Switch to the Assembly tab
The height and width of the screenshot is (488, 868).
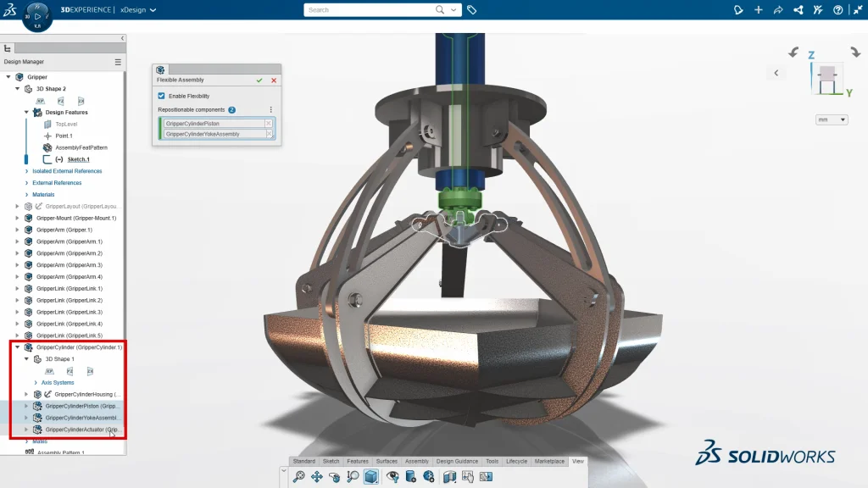(x=417, y=462)
